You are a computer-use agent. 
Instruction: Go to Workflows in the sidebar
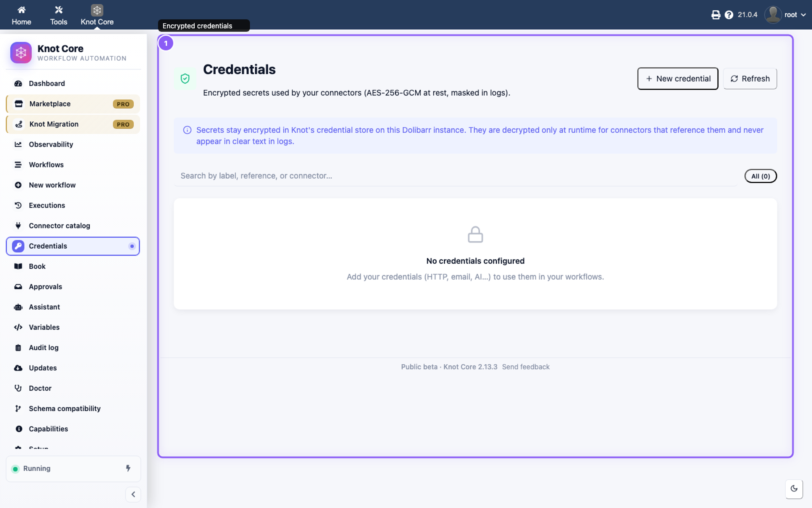tap(73, 165)
